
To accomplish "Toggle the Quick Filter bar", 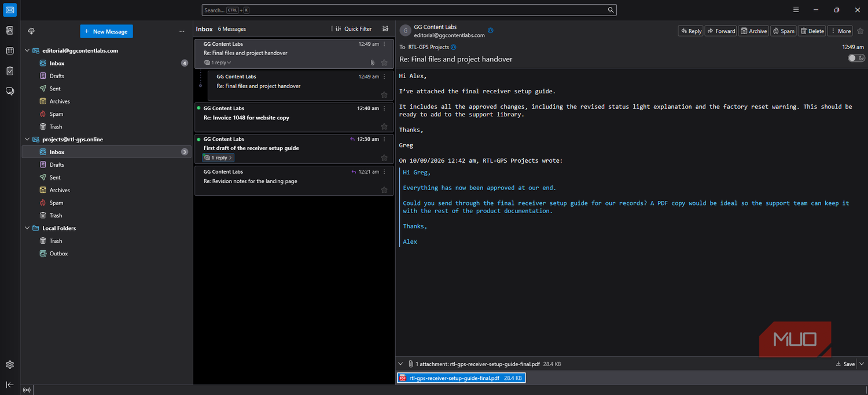I will (354, 29).
